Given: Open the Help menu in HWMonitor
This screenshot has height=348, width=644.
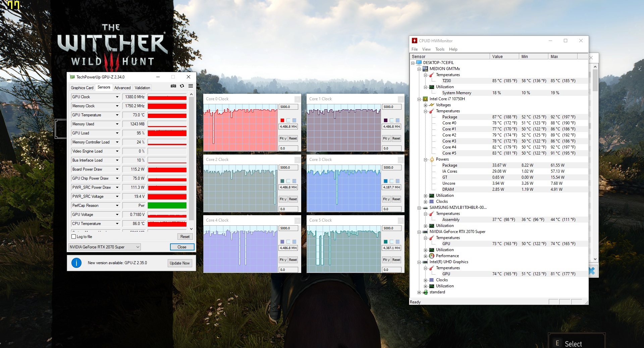Looking at the screenshot, I should (x=453, y=49).
